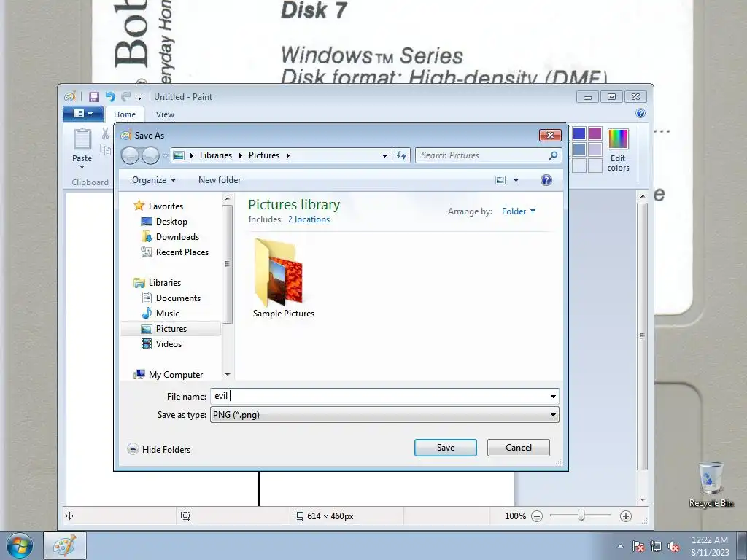
Task: Click Pictures in the address breadcrumb
Action: 264,155
